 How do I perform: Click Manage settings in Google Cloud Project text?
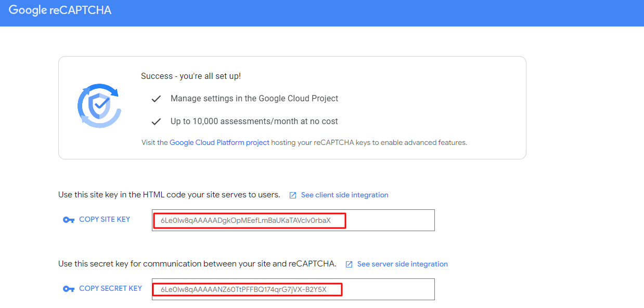(254, 98)
